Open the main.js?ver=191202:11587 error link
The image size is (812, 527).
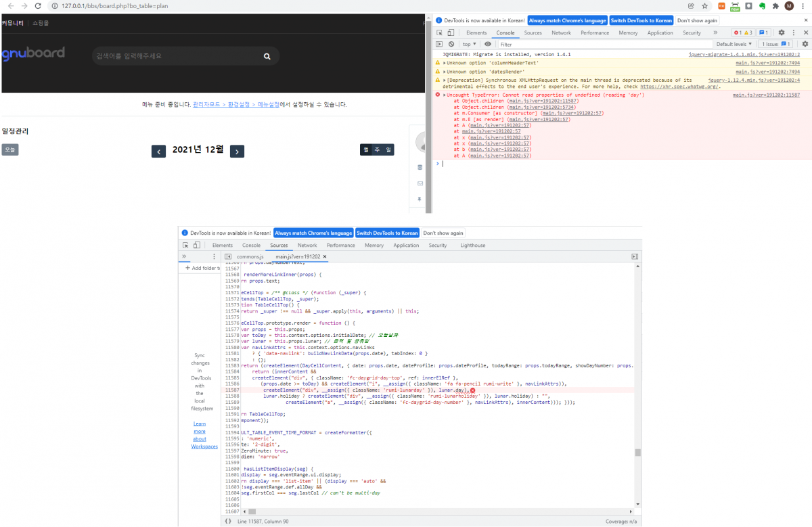(766, 95)
